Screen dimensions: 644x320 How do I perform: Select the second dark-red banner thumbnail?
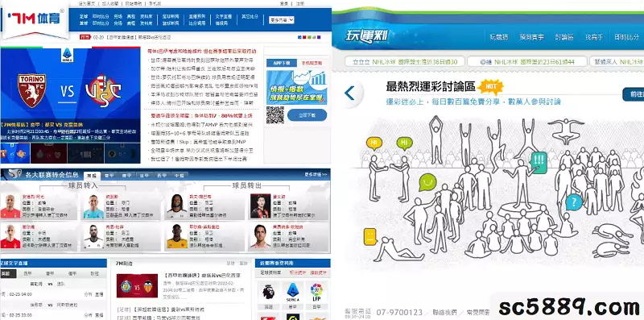tap(49, 153)
